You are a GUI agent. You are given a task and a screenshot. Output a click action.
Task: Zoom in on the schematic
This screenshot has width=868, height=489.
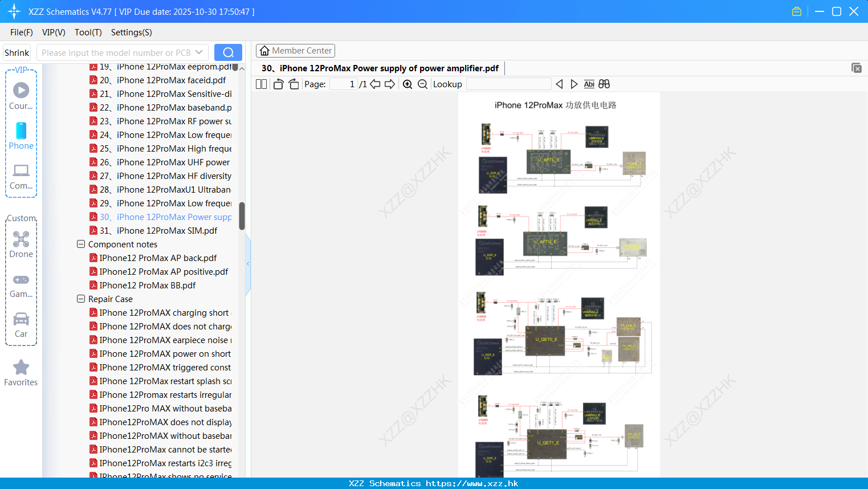coord(407,84)
